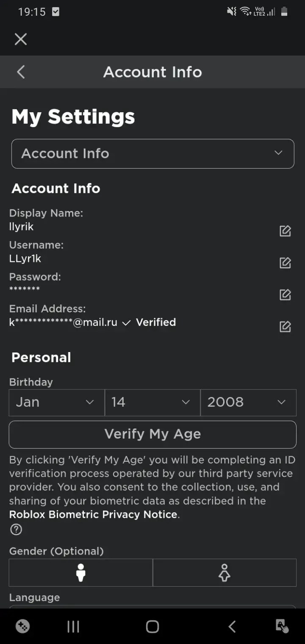Tap the game launcher icon in navigation bar
Image resolution: width=305 pixels, height=644 pixels.
click(x=22, y=627)
